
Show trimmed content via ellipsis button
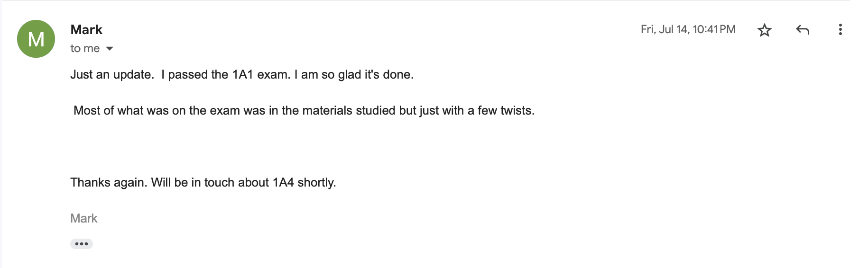(x=82, y=244)
